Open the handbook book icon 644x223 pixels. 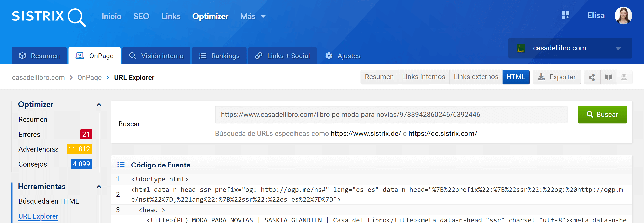point(608,77)
